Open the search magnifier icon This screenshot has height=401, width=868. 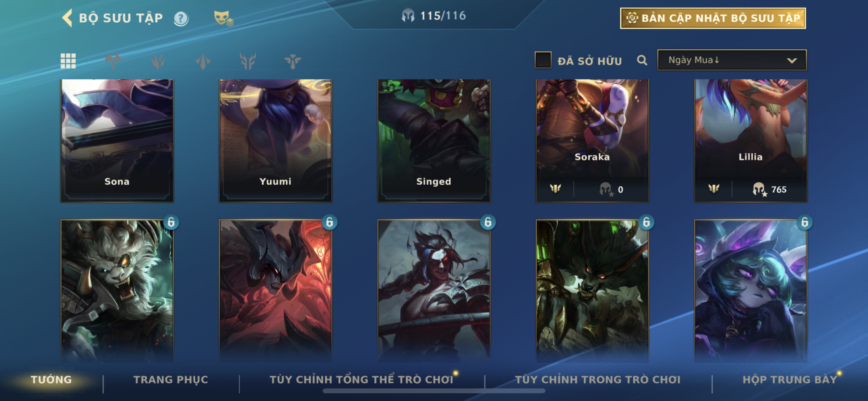(x=642, y=61)
